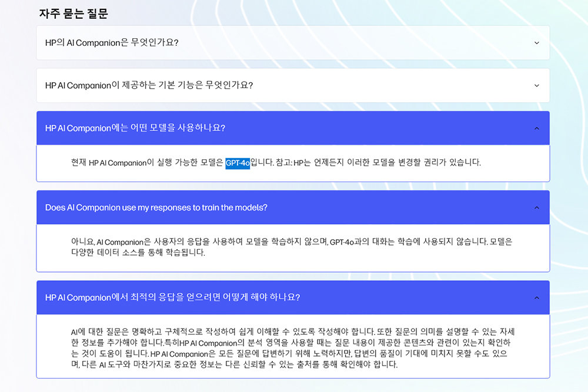The image size is (588, 392).
Task: Click "HP AI Companion에는 어떤 모델을 사용하나요?" header text
Action: pos(135,128)
